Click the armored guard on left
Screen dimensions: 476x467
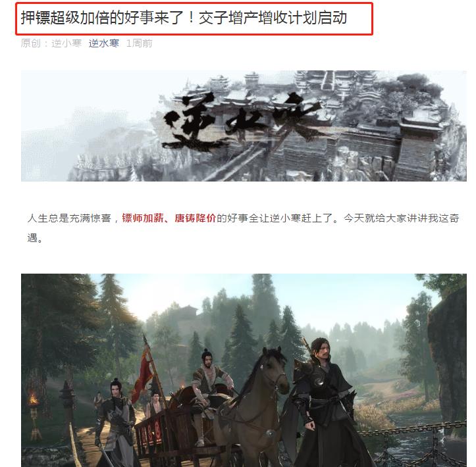[117, 423]
